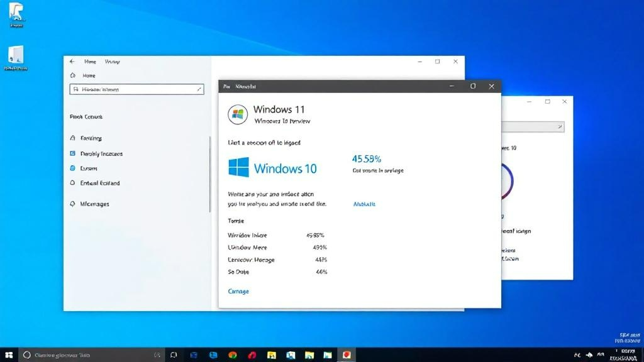Focus the Settings window search field

[136, 89]
